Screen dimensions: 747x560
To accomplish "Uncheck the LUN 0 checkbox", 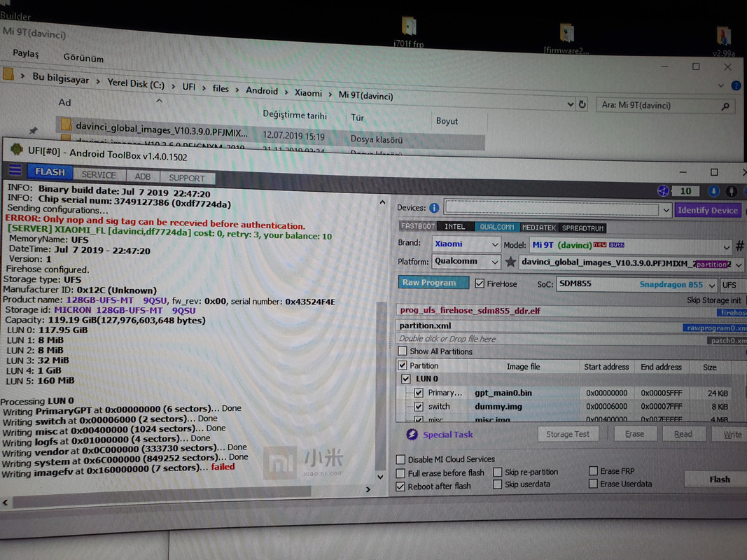I will 406,379.
